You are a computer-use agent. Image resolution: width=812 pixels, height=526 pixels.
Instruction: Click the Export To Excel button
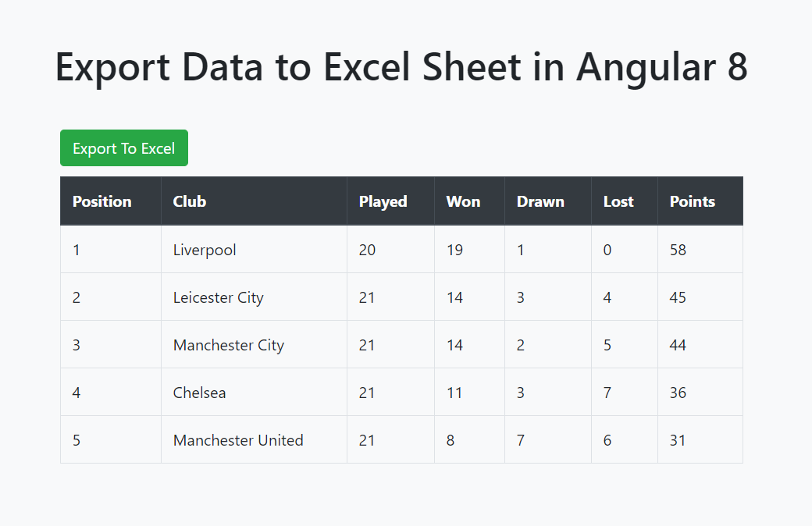[123, 147]
